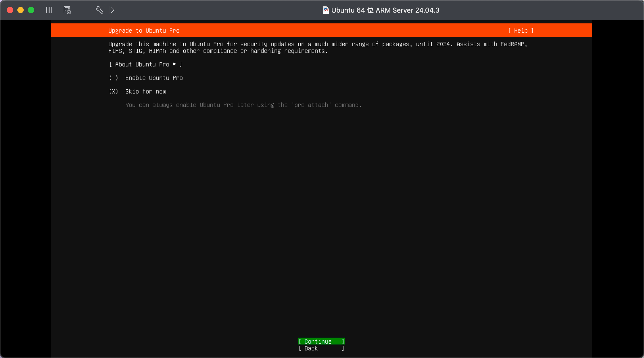Open the VM snapshots manager icon
644x358 pixels.
pyautogui.click(x=67, y=10)
